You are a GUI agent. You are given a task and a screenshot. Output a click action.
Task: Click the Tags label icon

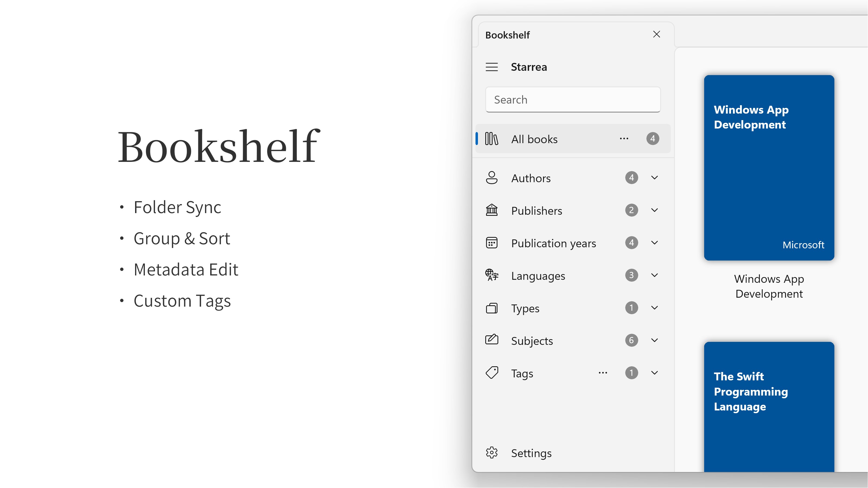pyautogui.click(x=492, y=373)
